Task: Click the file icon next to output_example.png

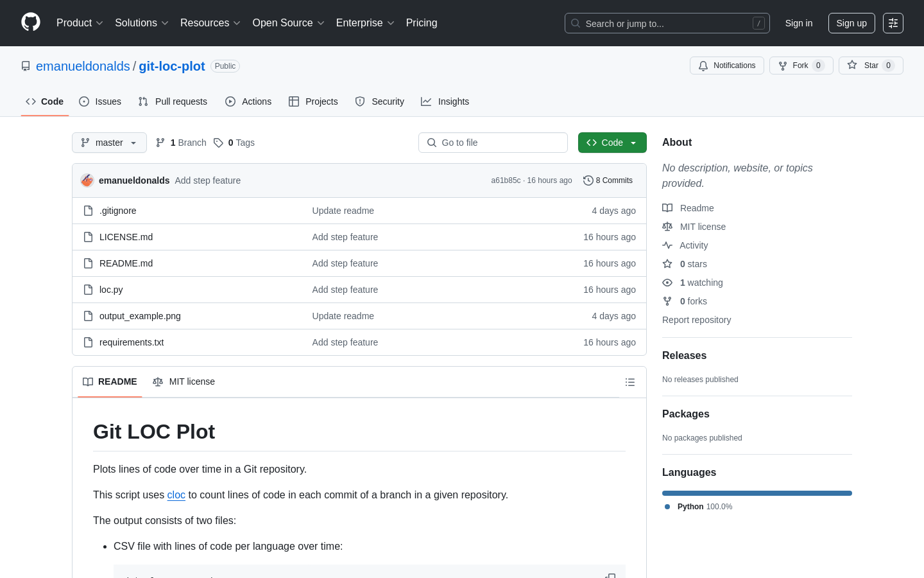Action: pyautogui.click(x=89, y=316)
